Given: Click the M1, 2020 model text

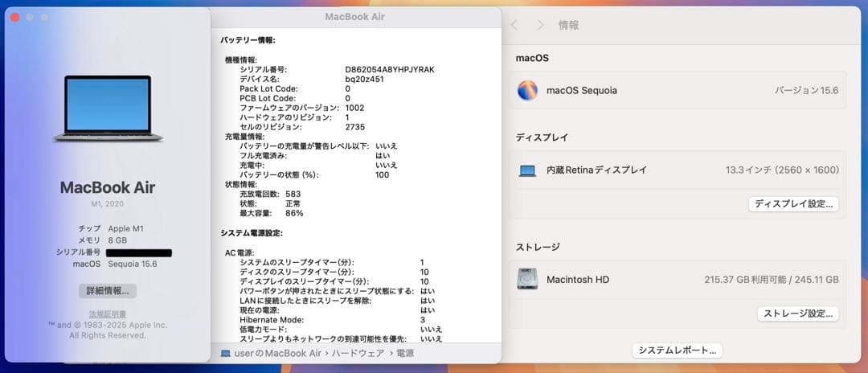Looking at the screenshot, I should click(108, 203).
